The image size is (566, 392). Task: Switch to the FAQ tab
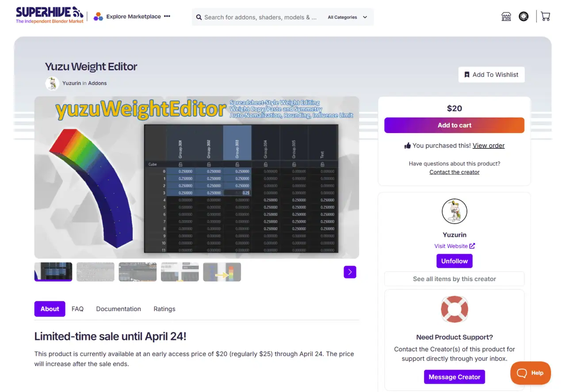pos(77,309)
